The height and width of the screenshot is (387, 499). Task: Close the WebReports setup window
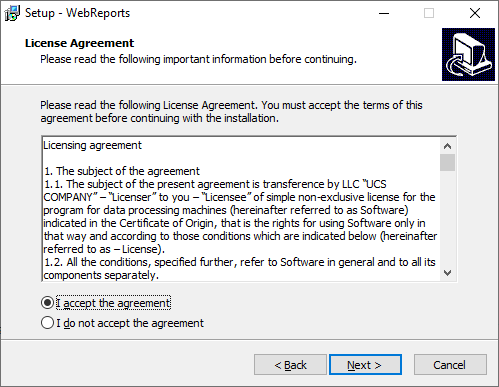click(475, 13)
